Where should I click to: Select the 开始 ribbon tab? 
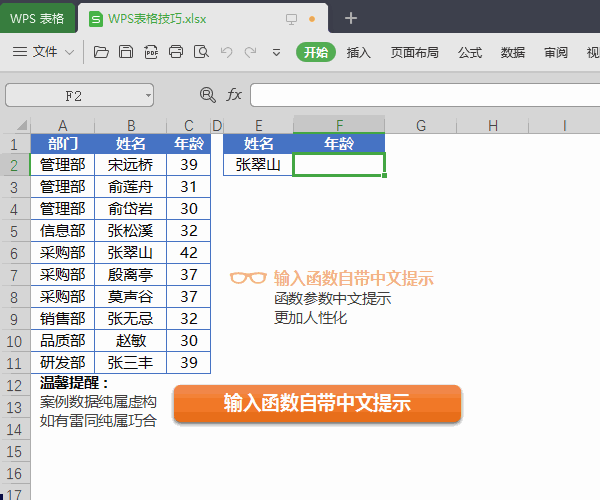click(x=316, y=52)
